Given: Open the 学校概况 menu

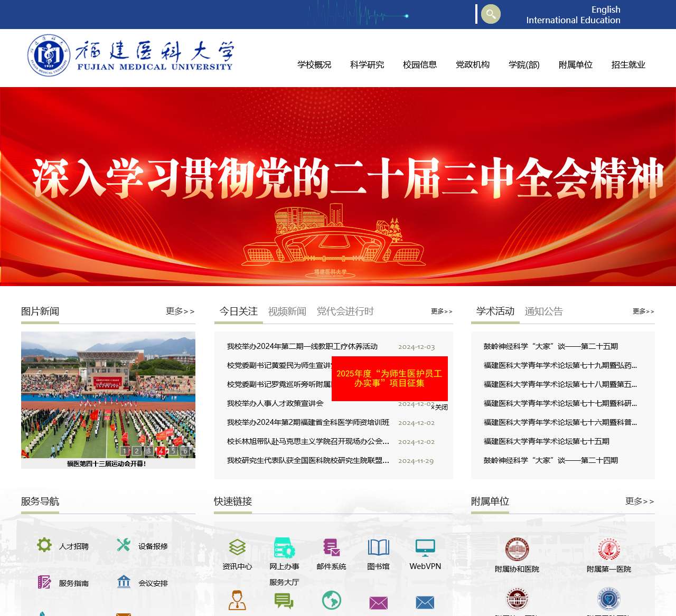Looking at the screenshot, I should pyautogui.click(x=314, y=65).
